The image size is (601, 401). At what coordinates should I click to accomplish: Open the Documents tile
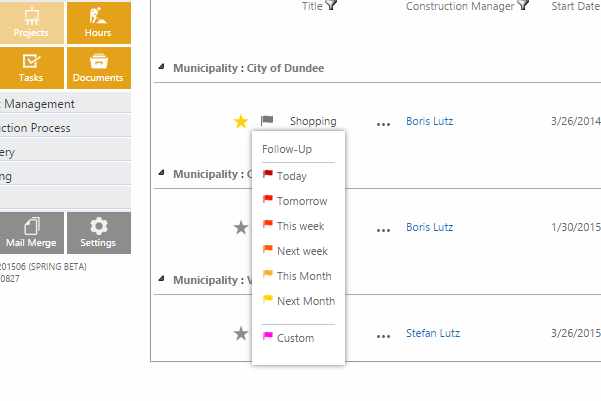(98, 68)
